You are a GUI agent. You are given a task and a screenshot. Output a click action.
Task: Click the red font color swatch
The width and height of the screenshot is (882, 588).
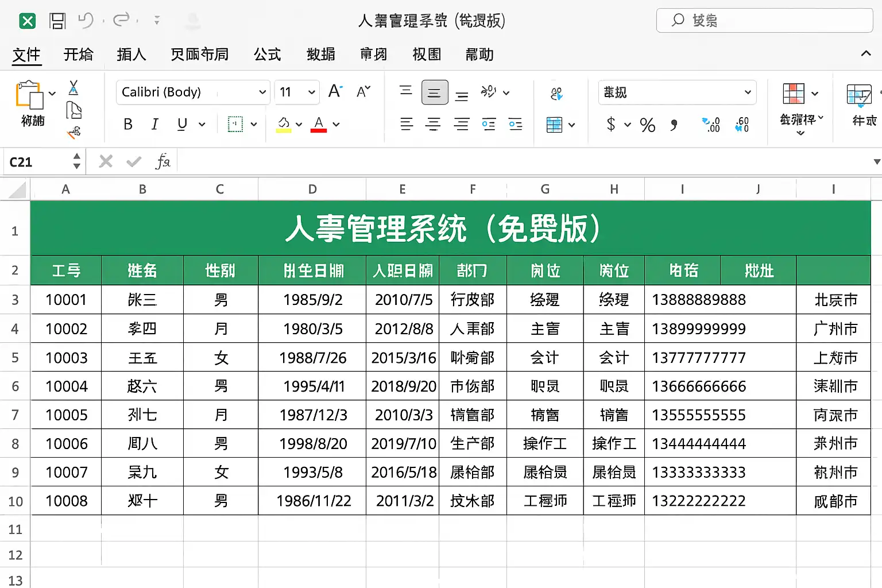(x=319, y=125)
